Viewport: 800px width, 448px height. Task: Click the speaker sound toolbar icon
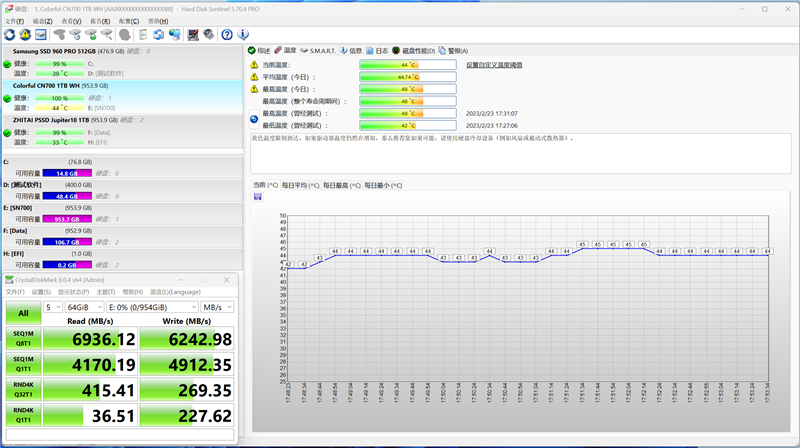[x=209, y=35]
